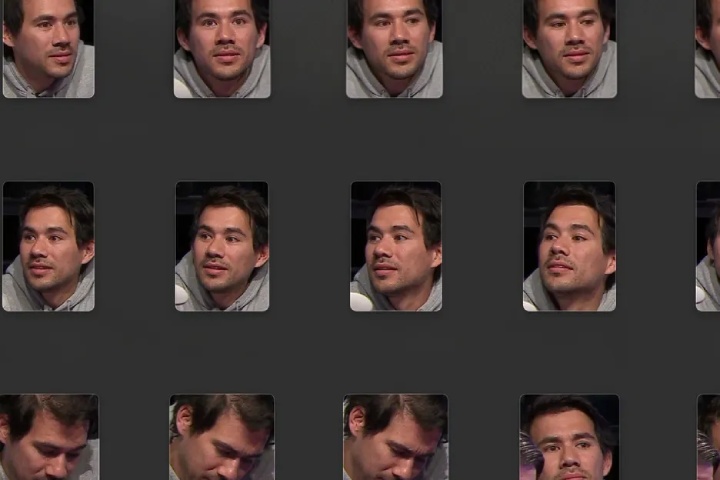Open second head-down thumbnail in bottom row
This screenshot has width=720, height=480.
tap(222, 437)
